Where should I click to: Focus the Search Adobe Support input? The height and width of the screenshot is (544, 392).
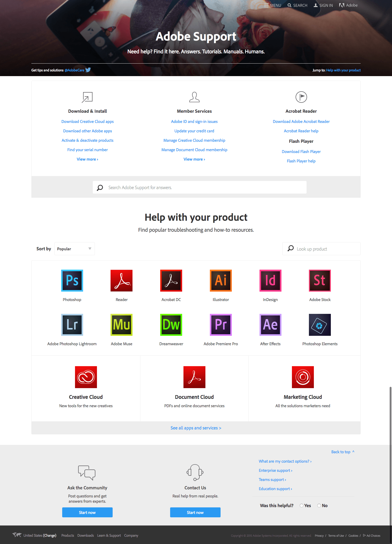pos(200,188)
